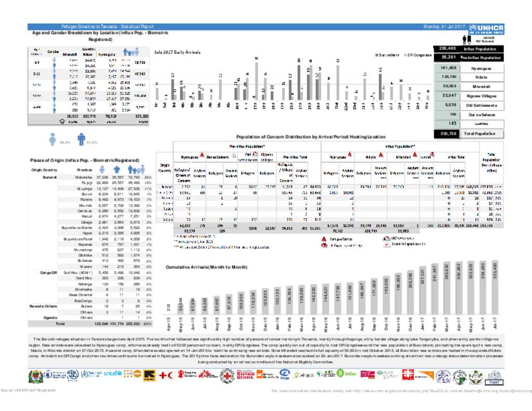Click the Burundians legend color swatch
Viewport: 532px width, 411px height.
click(x=377, y=55)
